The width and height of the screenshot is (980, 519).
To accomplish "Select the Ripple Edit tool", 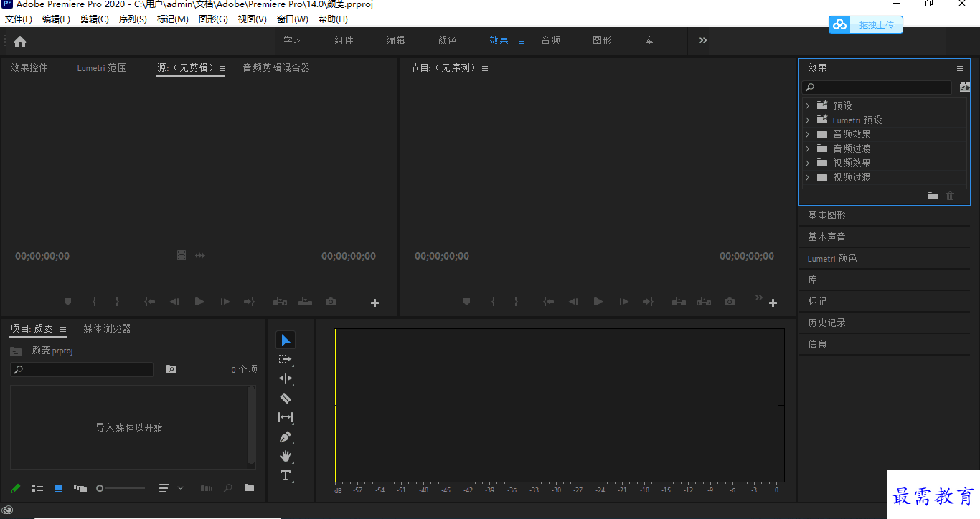I will (286, 378).
